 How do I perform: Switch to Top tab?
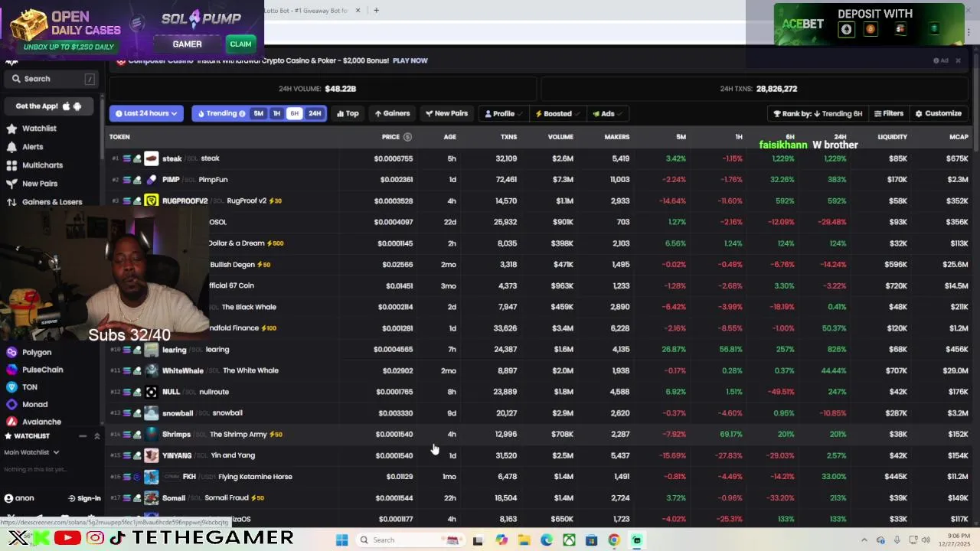pos(348,113)
